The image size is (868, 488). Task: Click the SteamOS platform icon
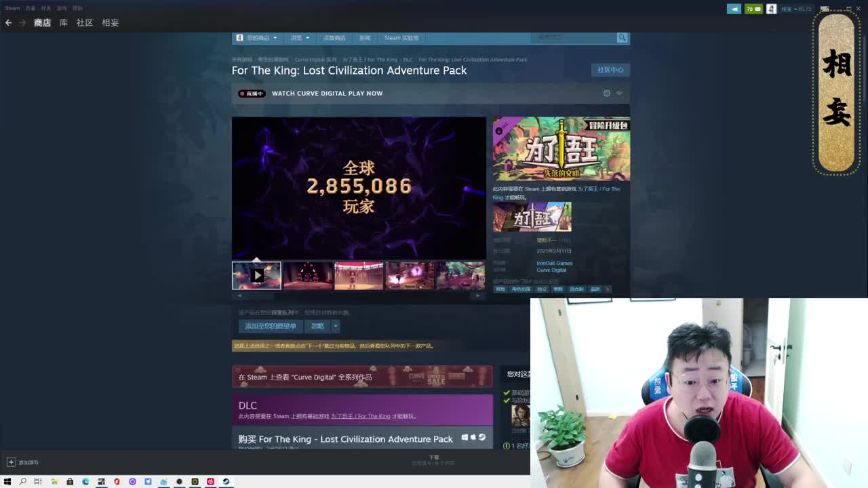(482, 437)
